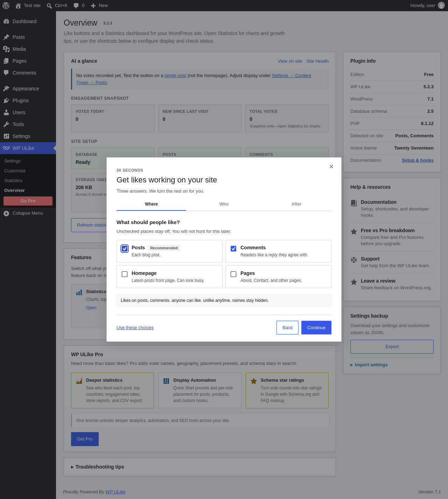Viewport: 448px width, 499px height.
Task: Open Site Health link
Action: pos(317,61)
